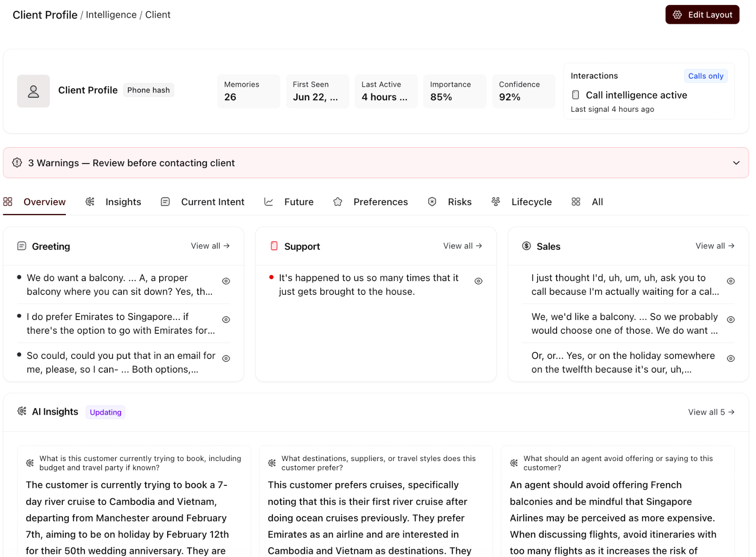Click the Memories 26 stat card
The height and width of the screenshot is (557, 756).
[x=248, y=91]
